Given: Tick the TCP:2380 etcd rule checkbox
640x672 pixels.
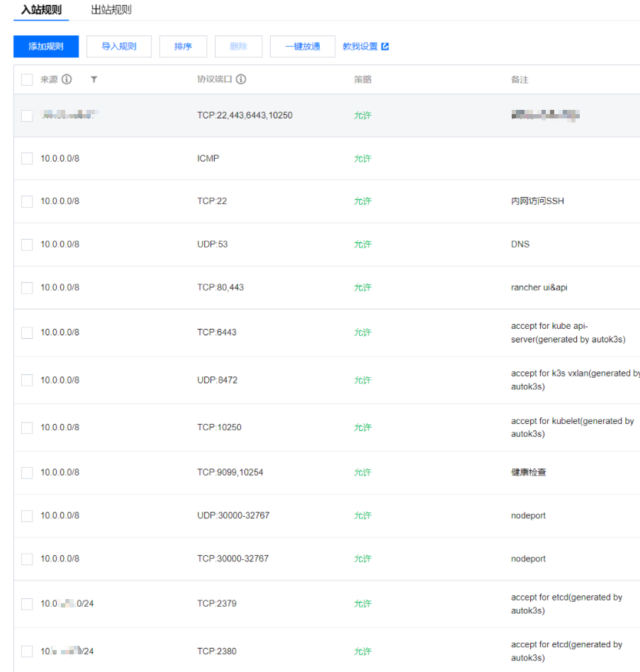Looking at the screenshot, I should (x=27, y=651).
